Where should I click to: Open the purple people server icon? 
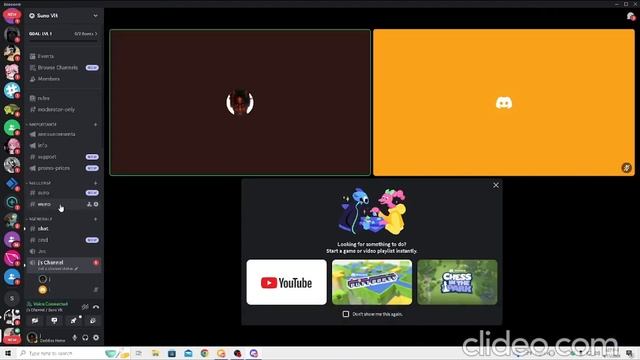point(12,240)
